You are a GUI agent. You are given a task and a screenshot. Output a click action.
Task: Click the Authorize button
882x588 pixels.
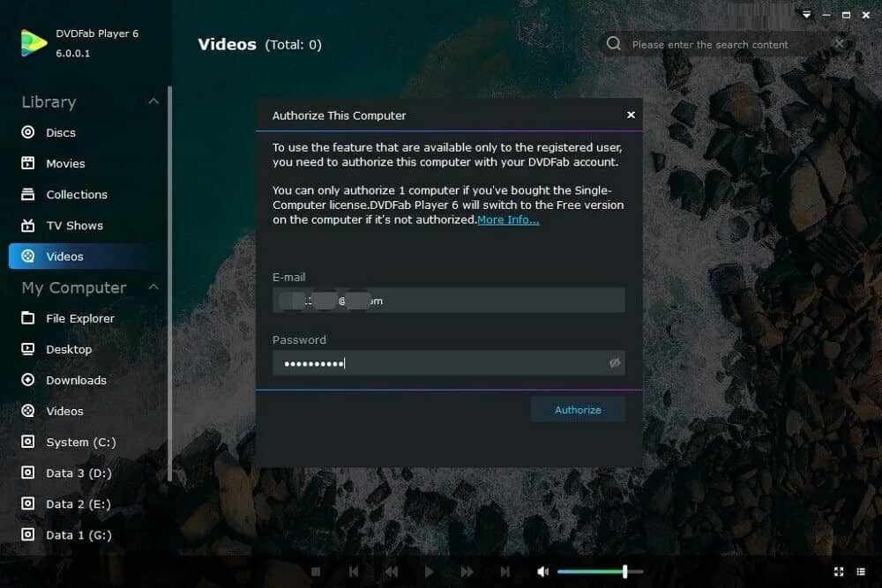578,410
